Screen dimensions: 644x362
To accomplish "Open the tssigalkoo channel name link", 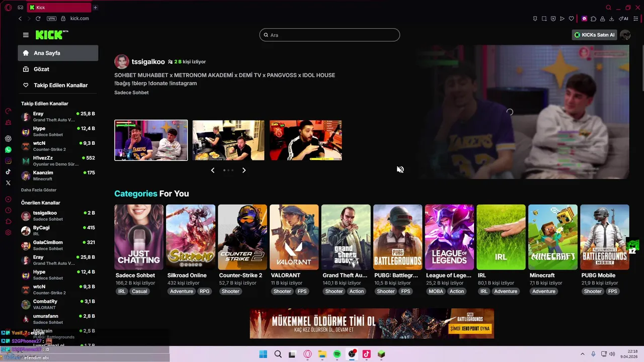I will 148,62.
